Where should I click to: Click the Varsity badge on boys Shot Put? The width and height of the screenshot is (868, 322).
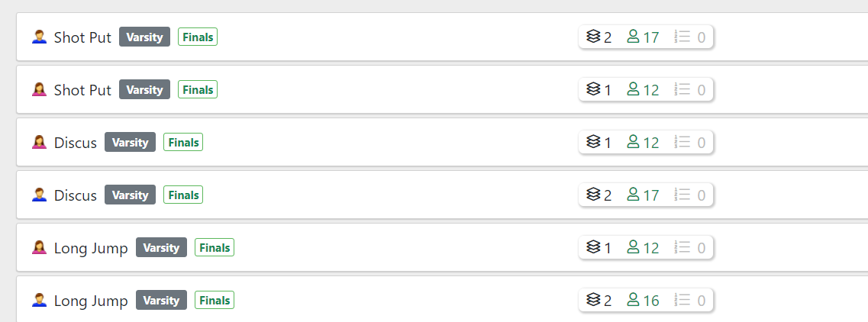(144, 37)
